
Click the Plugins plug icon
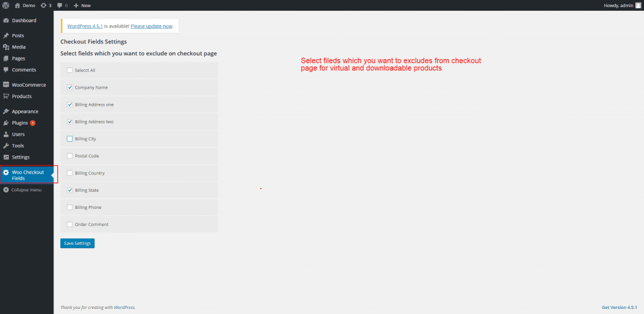(x=6, y=123)
